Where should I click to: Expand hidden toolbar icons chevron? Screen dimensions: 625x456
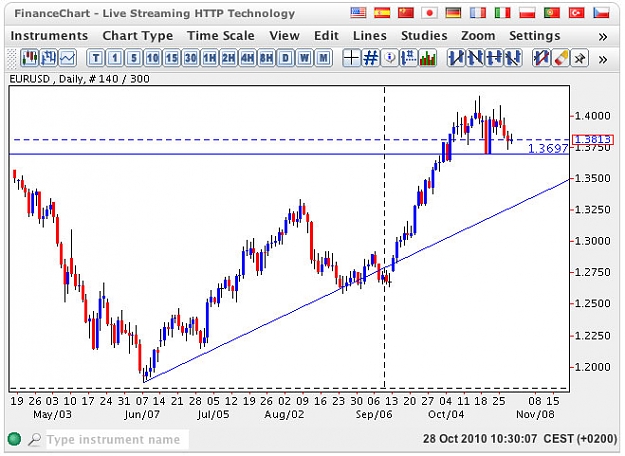coord(603,60)
